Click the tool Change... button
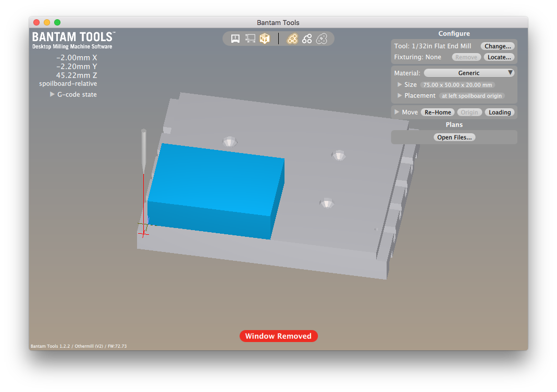Viewport: 557px width, 392px height. pyautogui.click(x=498, y=46)
